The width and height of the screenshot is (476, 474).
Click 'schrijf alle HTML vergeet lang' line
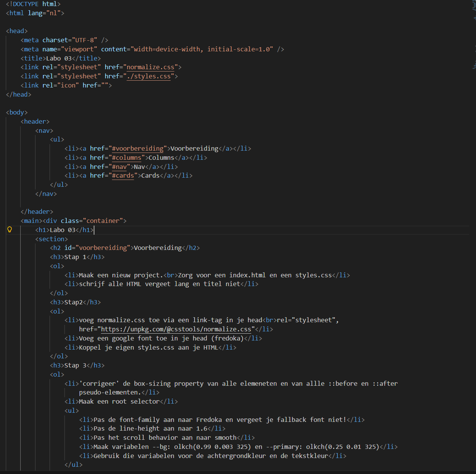click(x=161, y=284)
